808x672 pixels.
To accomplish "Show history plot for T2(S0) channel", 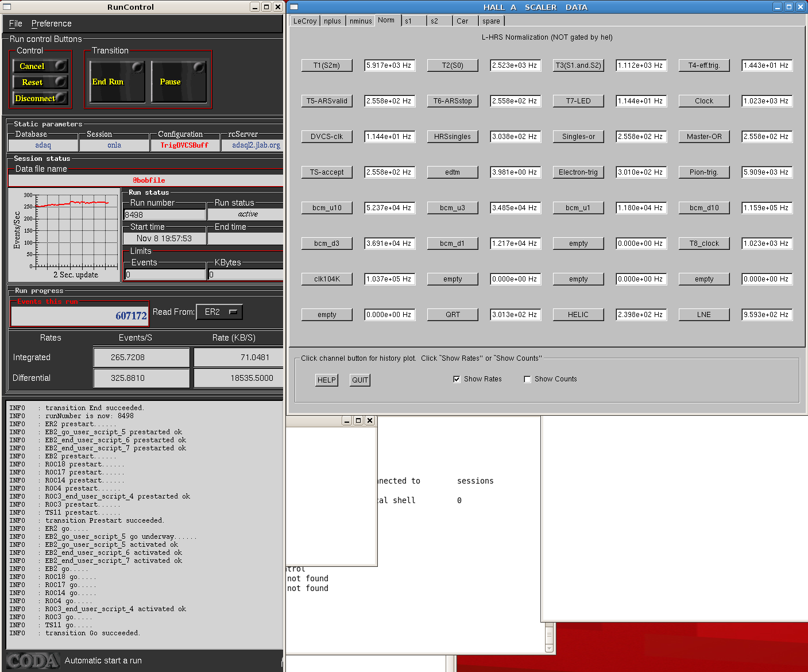I will pyautogui.click(x=453, y=65).
